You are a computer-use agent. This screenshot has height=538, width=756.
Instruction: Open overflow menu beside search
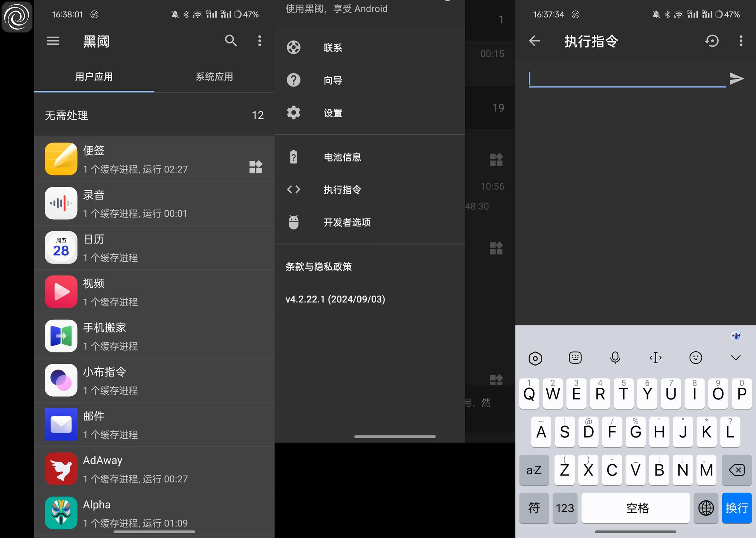[259, 41]
